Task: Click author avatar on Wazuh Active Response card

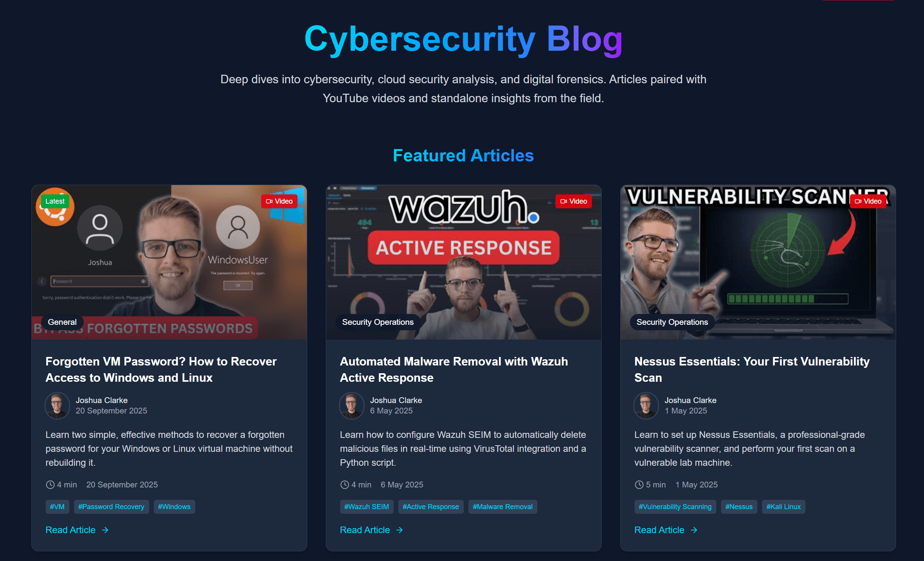Action: pos(352,405)
